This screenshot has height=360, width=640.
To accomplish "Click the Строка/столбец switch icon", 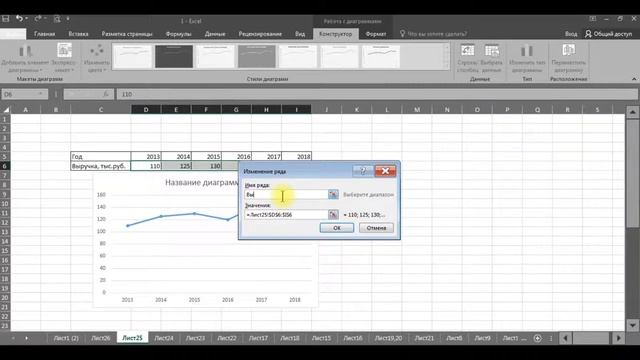I will coord(468,58).
